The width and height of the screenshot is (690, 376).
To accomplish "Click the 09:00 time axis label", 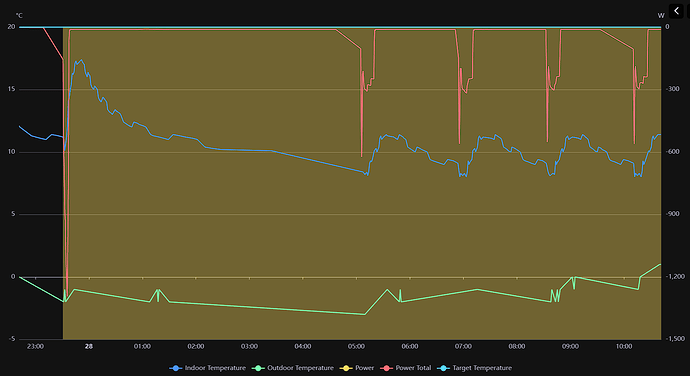I will pos(570,347).
